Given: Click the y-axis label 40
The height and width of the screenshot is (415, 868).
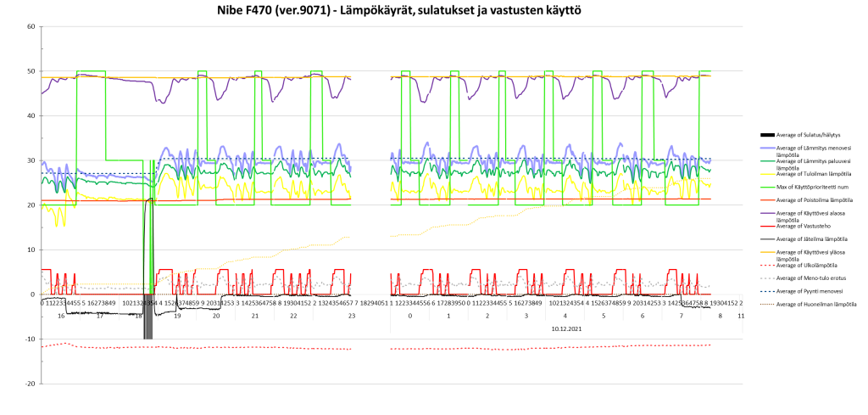Looking at the screenshot, I should coord(31,115).
